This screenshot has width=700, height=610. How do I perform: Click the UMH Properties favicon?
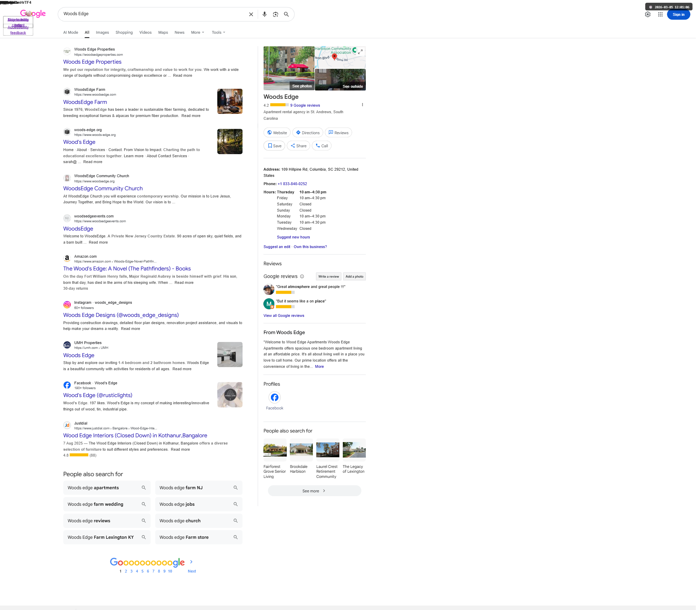tap(67, 345)
